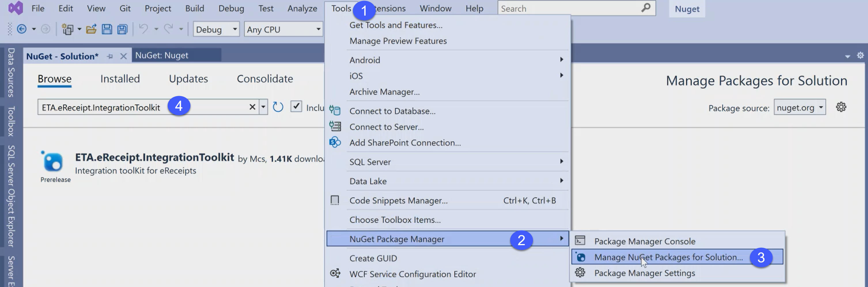The width and height of the screenshot is (868, 287).
Task: Uncheck the Include prerelease checkbox
Action: [x=296, y=106]
